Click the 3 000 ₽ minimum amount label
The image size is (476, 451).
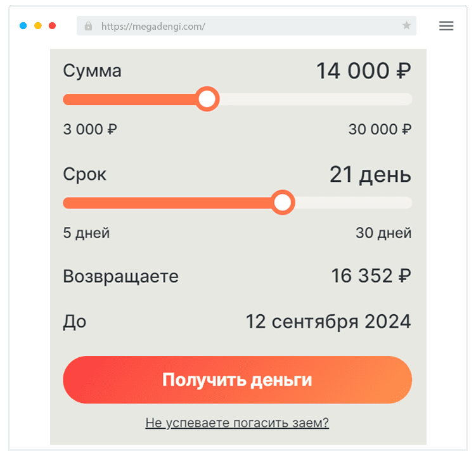point(90,129)
